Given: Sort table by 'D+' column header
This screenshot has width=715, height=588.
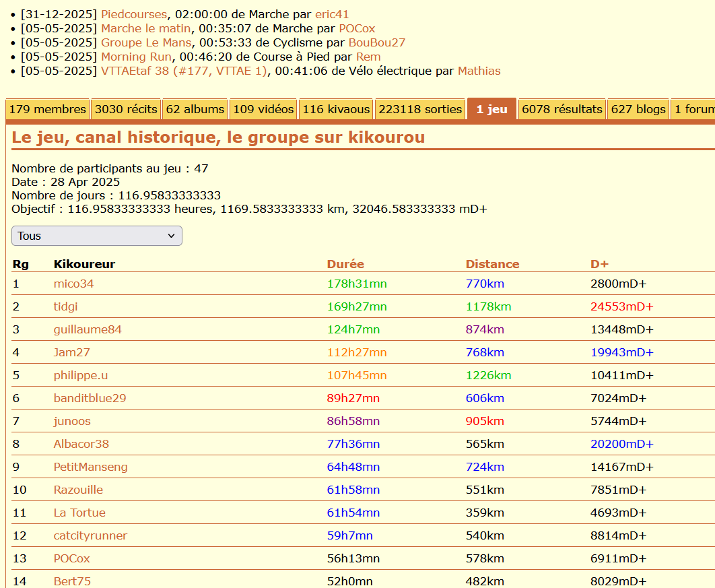Looking at the screenshot, I should coord(599,264).
